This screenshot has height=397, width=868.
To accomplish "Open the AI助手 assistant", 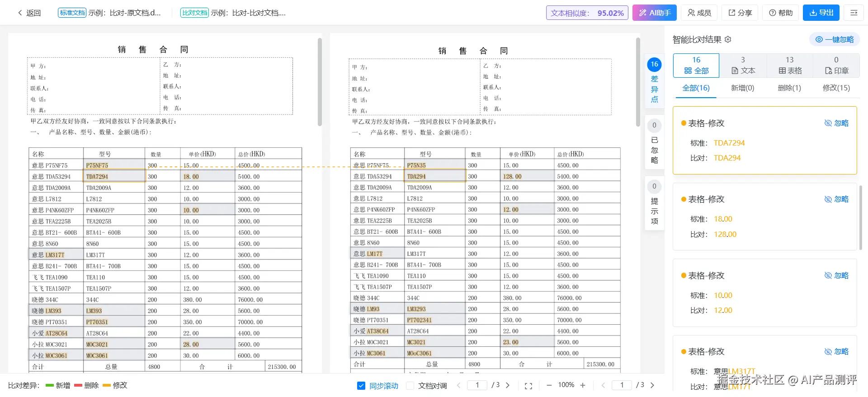I will [x=654, y=13].
